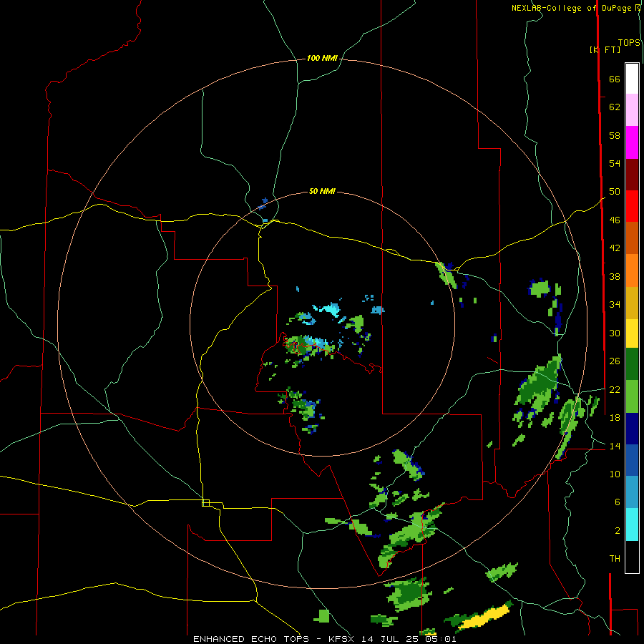The width and height of the screenshot is (644, 644).
Task: Click the 30 legend value
Action: (615, 333)
